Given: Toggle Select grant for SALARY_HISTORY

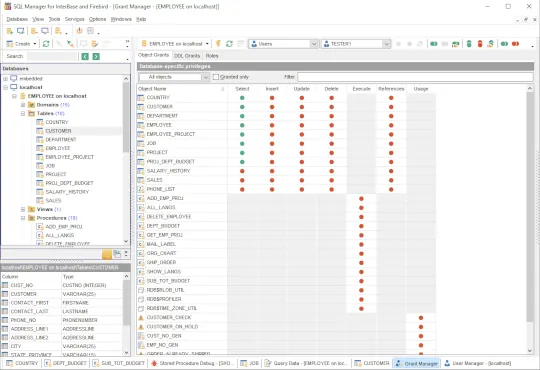Looking at the screenshot, I should [242, 171].
